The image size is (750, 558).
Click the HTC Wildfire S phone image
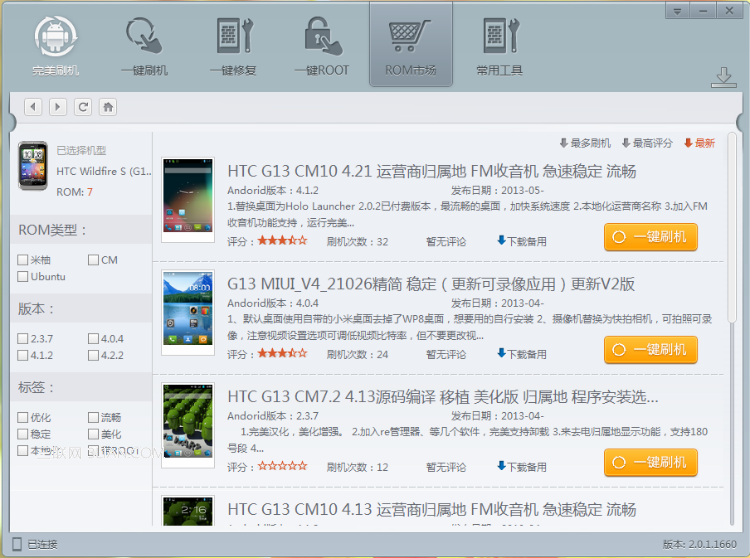coord(33,165)
